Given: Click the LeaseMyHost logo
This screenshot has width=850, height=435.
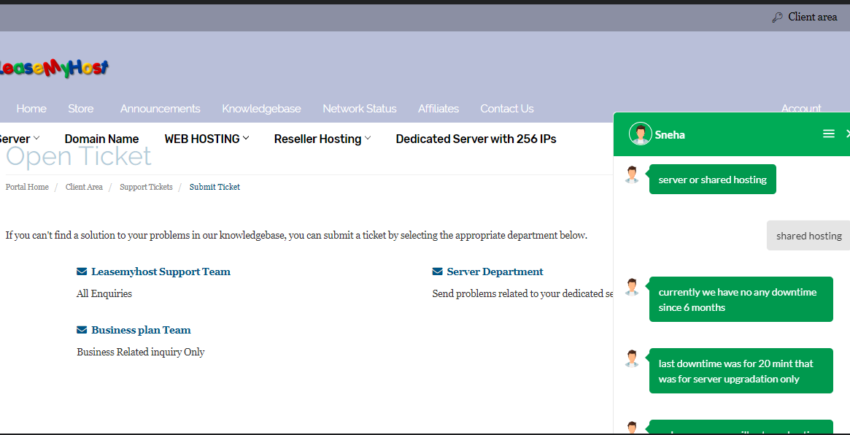Looking at the screenshot, I should click(x=53, y=68).
